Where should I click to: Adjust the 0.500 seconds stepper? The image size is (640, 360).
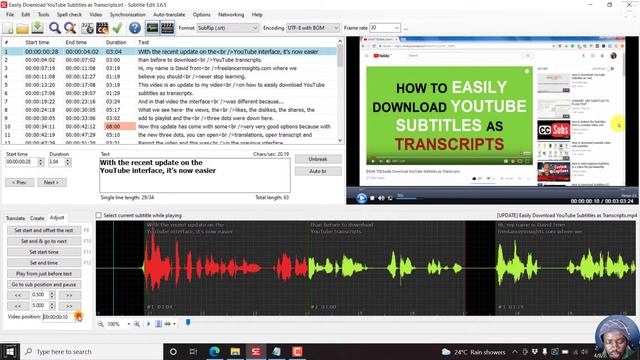pyautogui.click(x=52, y=295)
